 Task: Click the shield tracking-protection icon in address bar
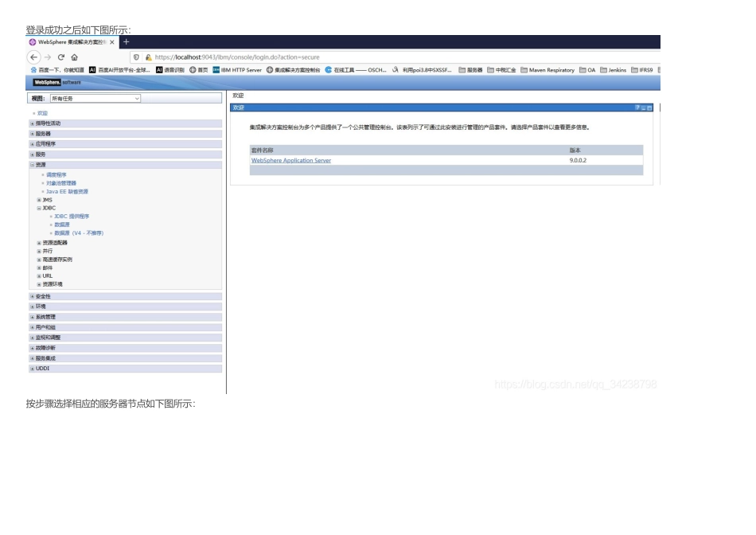[136, 57]
